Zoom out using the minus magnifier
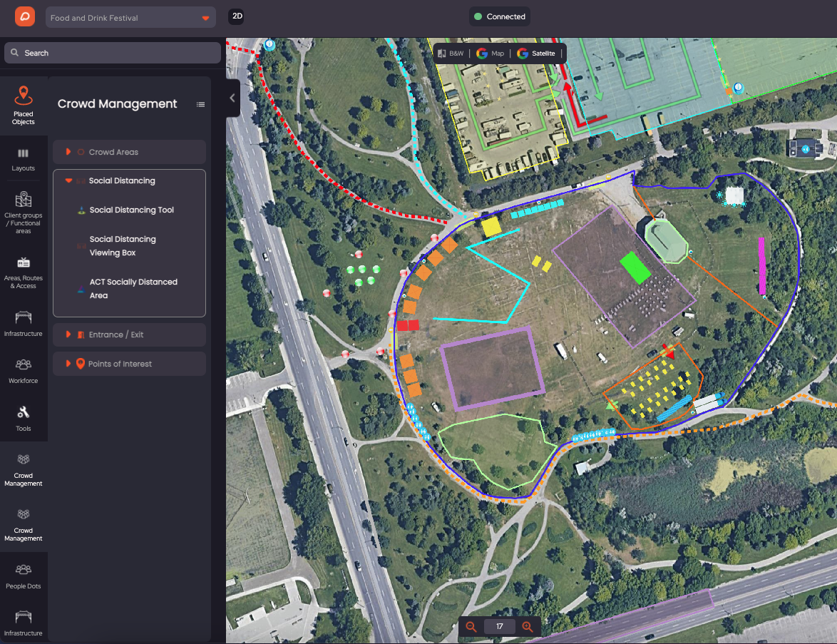 pos(471,626)
